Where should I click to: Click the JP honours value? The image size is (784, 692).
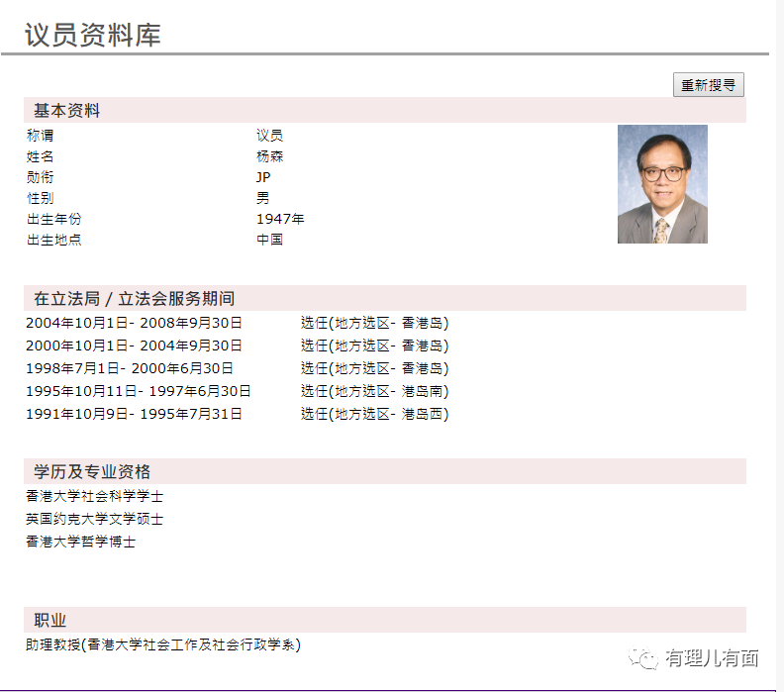(x=263, y=177)
